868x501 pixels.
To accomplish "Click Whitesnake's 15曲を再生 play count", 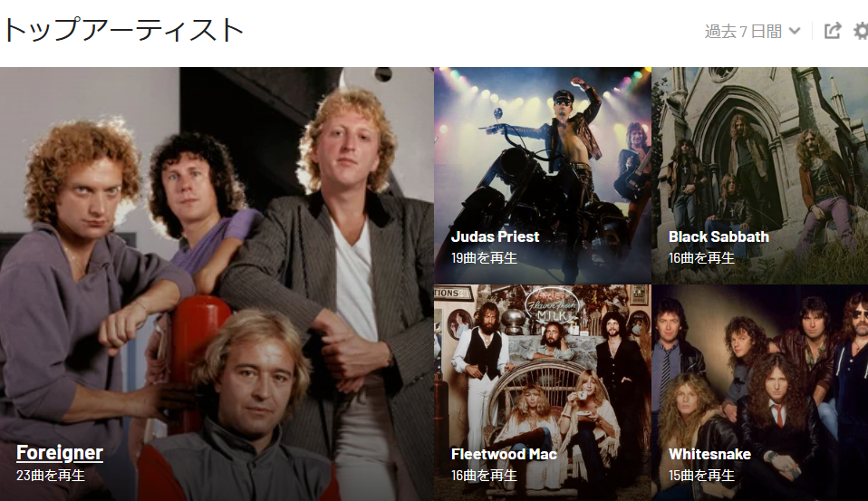I will 701,476.
